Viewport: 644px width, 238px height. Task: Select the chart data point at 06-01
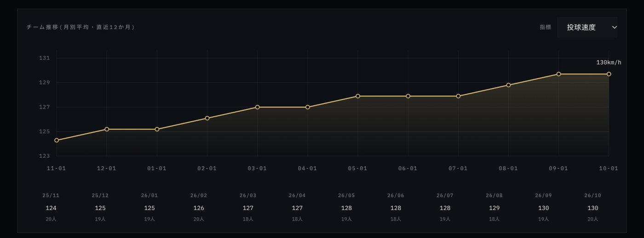[x=408, y=96]
